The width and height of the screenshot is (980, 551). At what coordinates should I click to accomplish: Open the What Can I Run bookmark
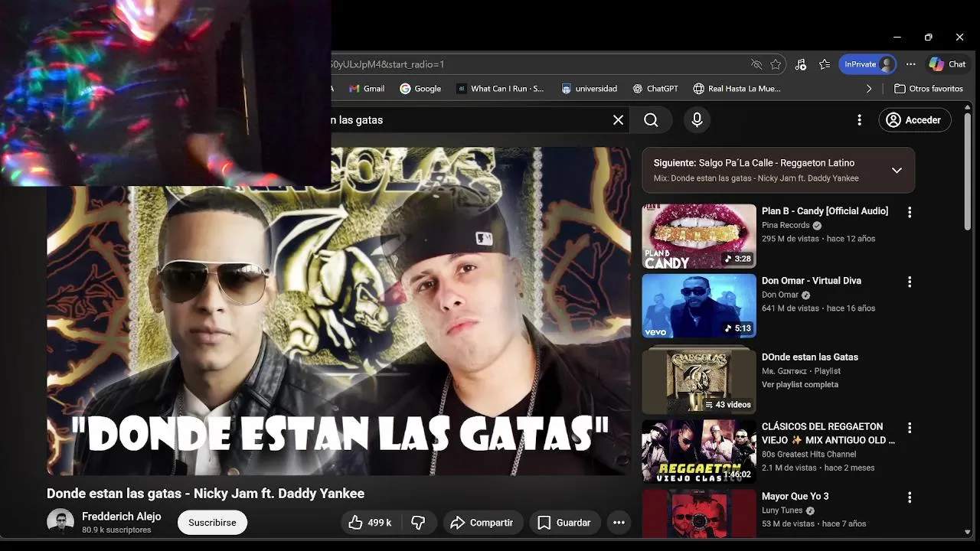pyautogui.click(x=500, y=89)
